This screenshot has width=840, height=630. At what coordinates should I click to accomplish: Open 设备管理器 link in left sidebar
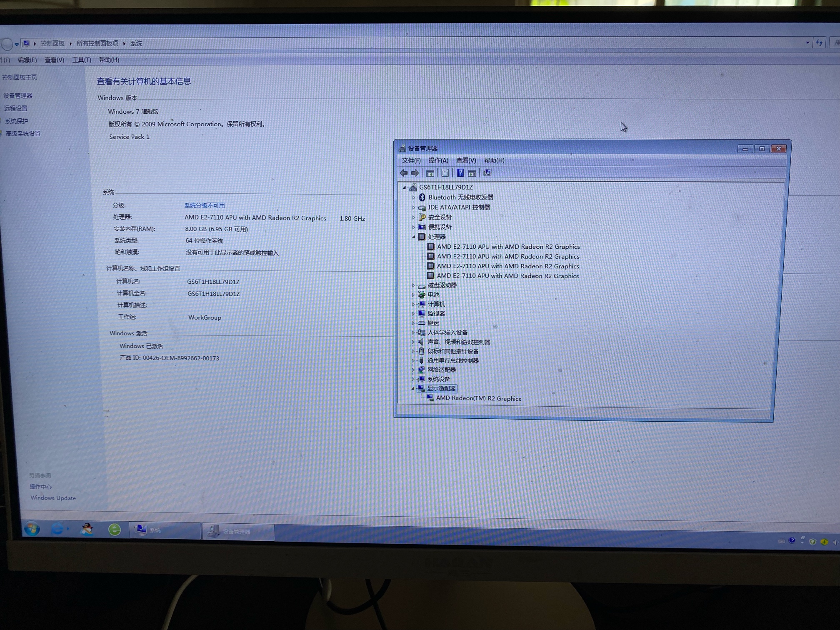click(x=18, y=96)
